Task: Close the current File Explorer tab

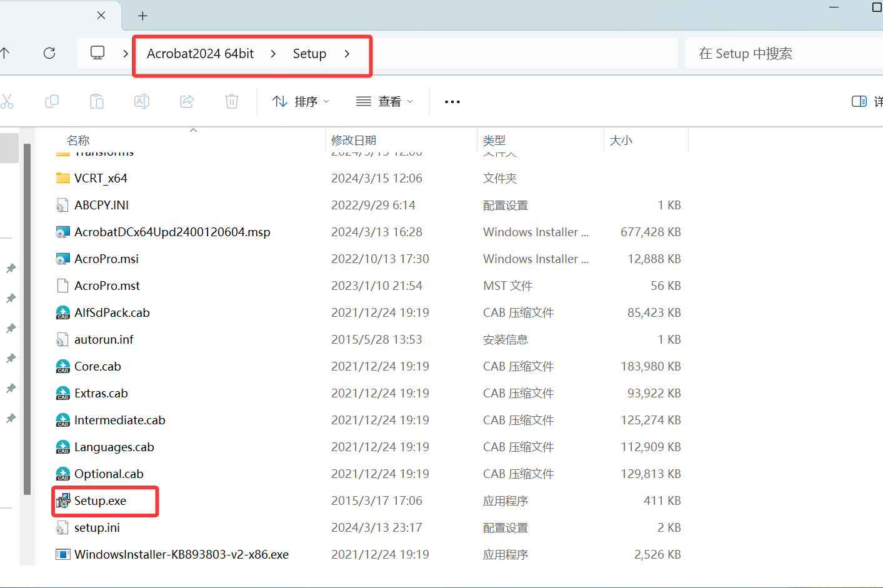Action: tap(101, 16)
